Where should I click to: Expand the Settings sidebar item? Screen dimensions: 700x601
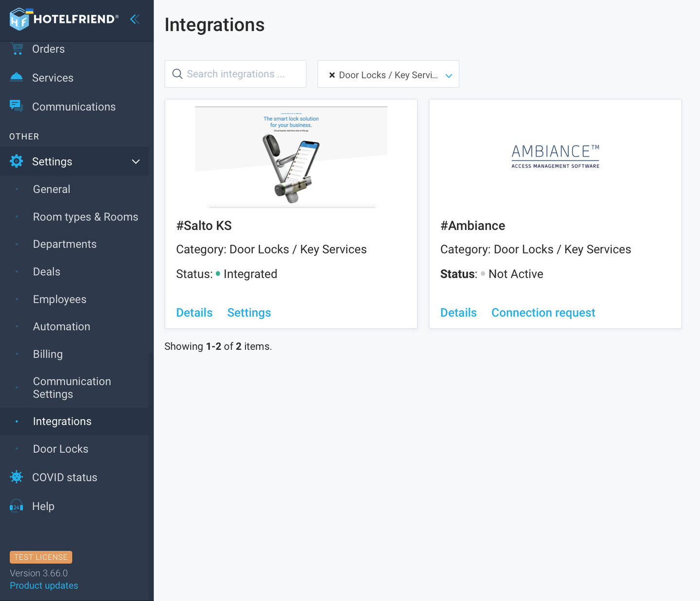point(74,161)
